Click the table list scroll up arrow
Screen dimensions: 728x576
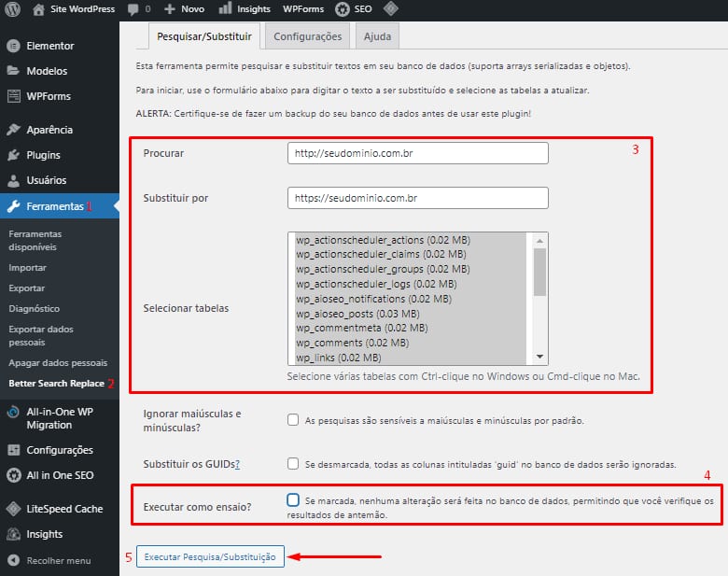coord(539,241)
